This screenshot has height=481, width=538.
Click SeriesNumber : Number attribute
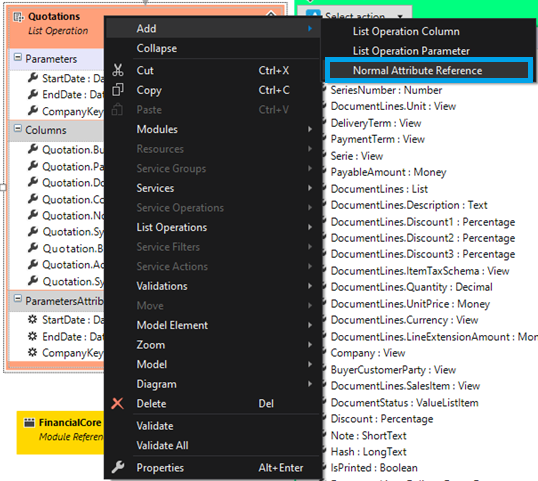click(x=386, y=90)
